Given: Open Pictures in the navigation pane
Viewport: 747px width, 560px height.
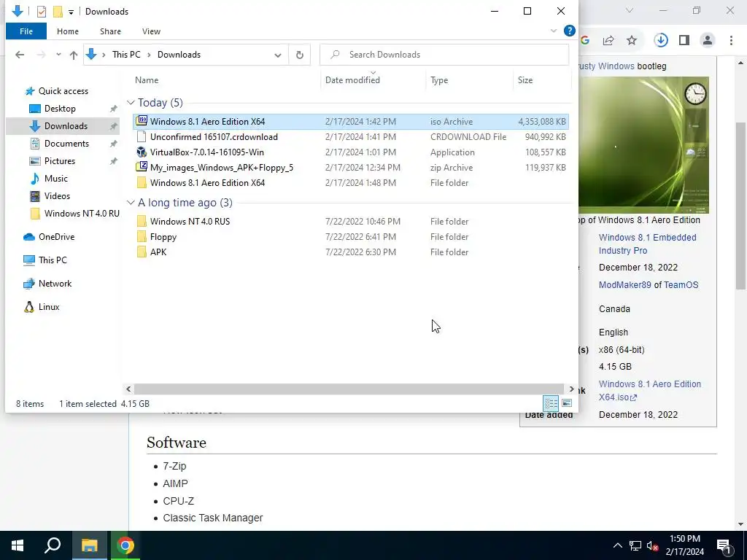Looking at the screenshot, I should pyautogui.click(x=60, y=161).
